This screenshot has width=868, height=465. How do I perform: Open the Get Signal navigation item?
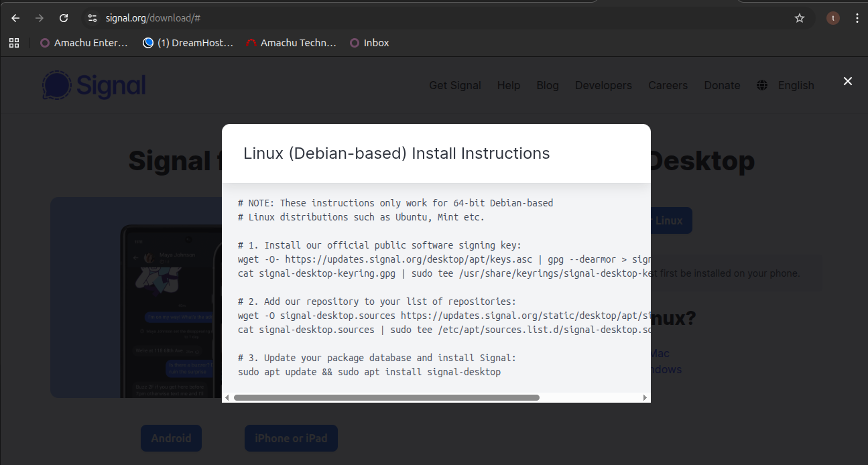coord(455,85)
